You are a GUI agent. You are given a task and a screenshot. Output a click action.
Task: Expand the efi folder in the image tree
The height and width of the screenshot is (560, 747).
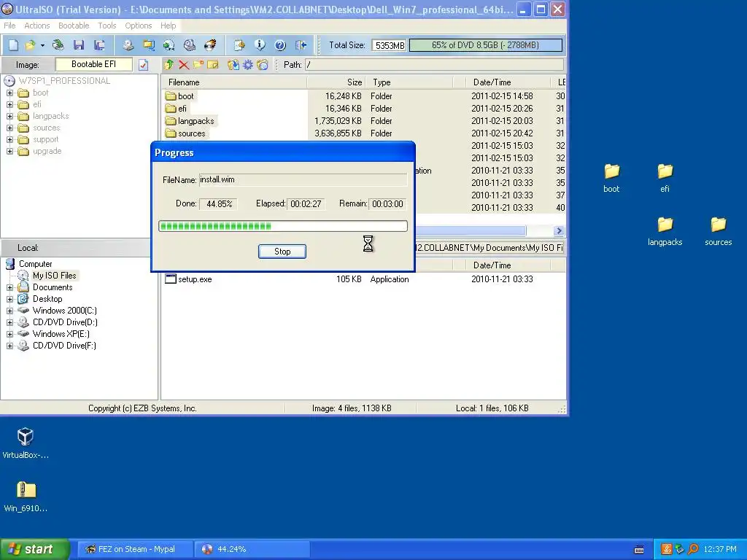click(x=9, y=104)
